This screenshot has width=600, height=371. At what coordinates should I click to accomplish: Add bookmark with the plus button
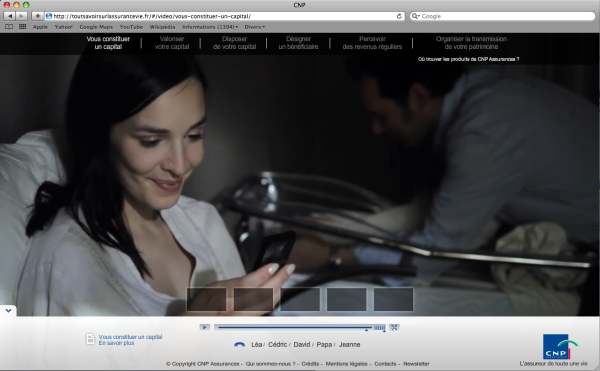[38, 16]
